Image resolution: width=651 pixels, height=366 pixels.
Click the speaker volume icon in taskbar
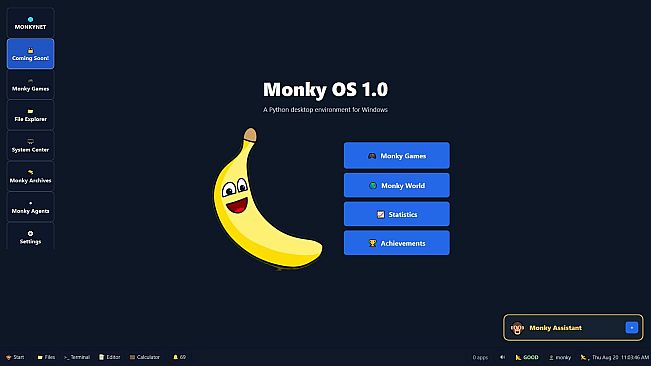pyautogui.click(x=502, y=357)
